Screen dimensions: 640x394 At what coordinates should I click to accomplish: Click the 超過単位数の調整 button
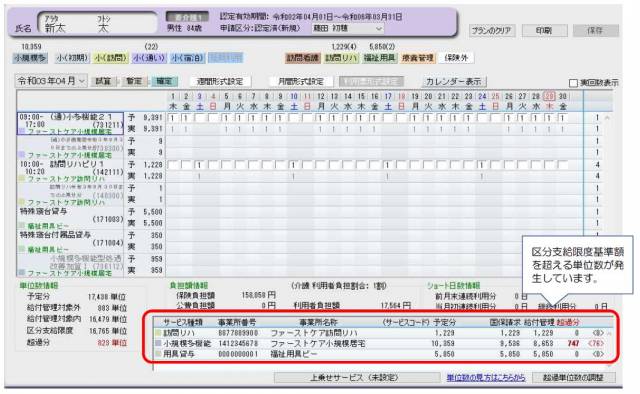[x=573, y=378]
